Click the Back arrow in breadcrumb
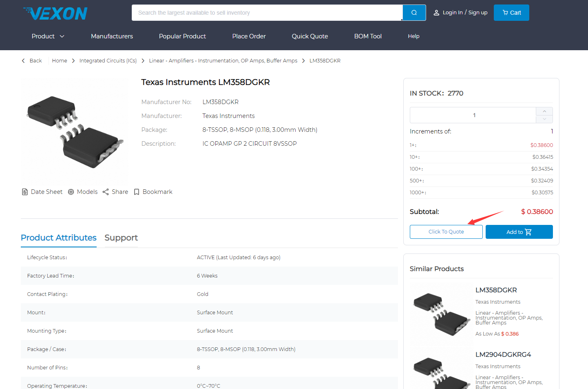 [x=23, y=61]
